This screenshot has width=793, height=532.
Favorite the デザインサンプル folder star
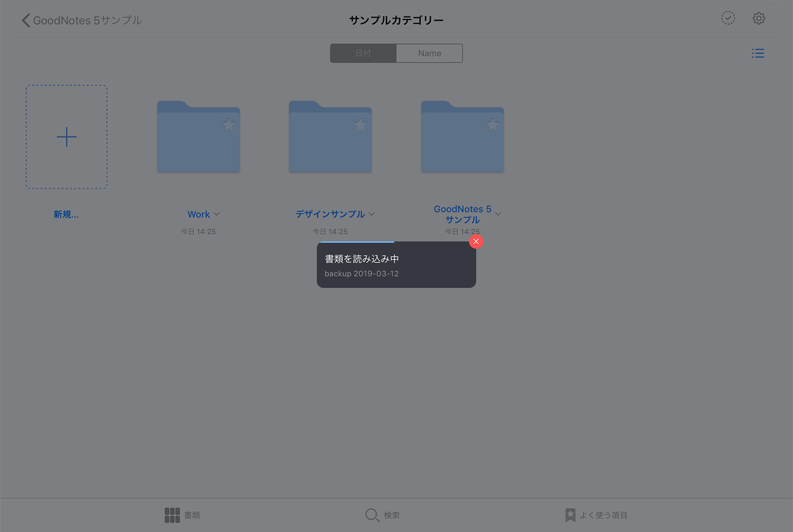361,125
